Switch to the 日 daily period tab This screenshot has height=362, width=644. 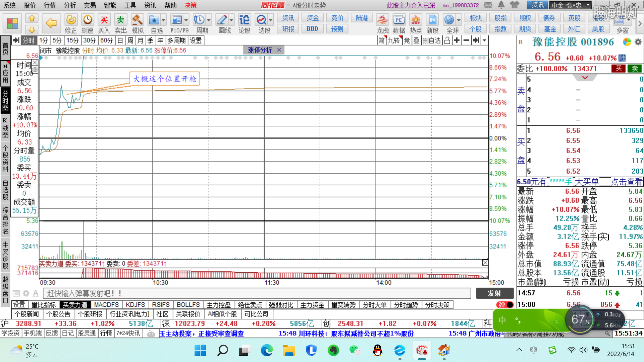coord(120,41)
